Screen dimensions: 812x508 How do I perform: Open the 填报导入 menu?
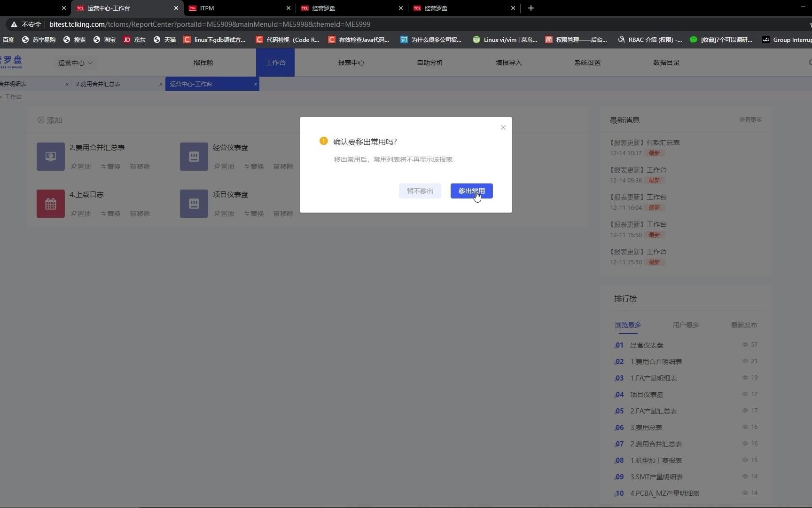(x=508, y=63)
